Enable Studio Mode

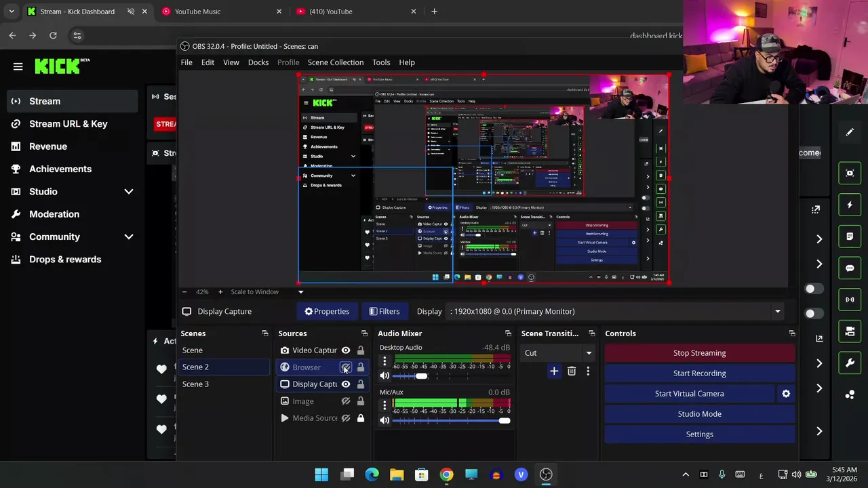(699, 414)
